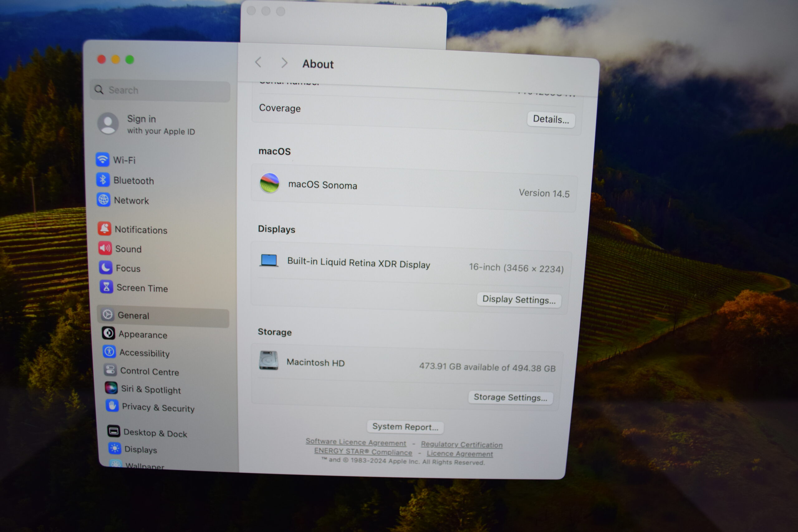The height and width of the screenshot is (532, 798).
Task: Click the Privacy & Security hand icon
Action: pyautogui.click(x=112, y=406)
